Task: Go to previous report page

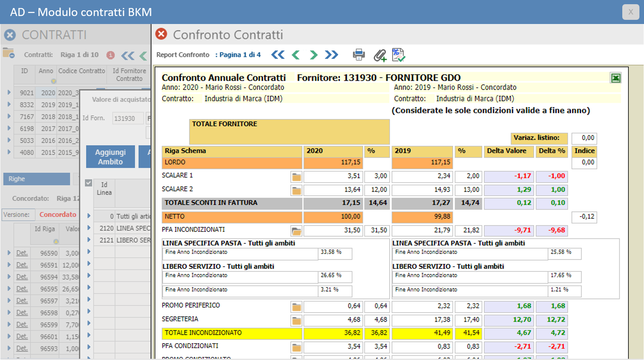Action: pyautogui.click(x=296, y=55)
